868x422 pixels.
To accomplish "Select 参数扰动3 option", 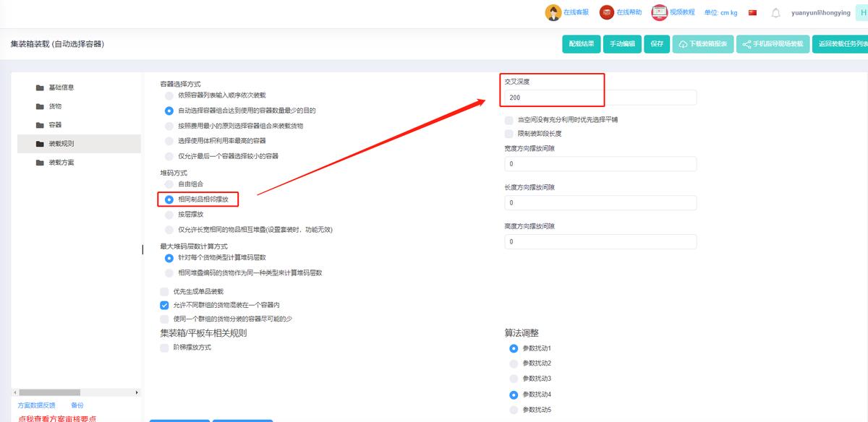I will click(514, 379).
